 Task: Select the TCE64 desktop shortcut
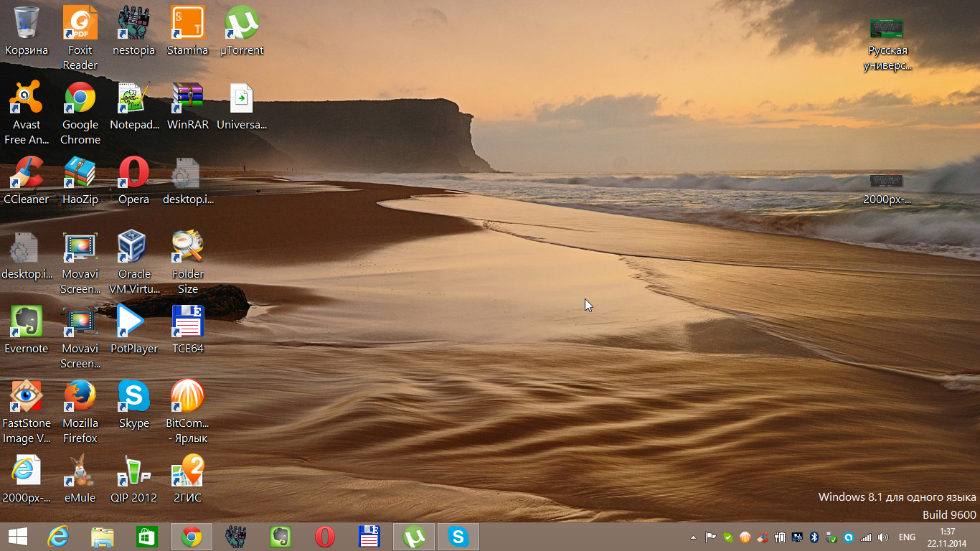pyautogui.click(x=188, y=330)
